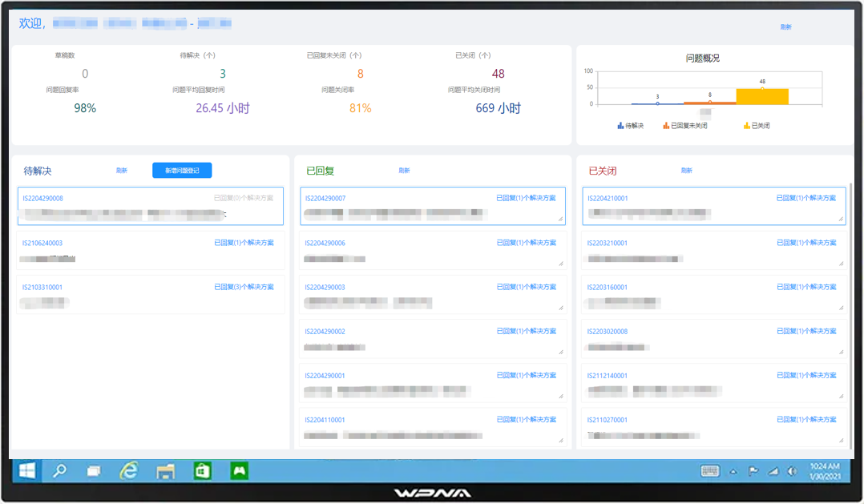This screenshot has width=864, height=504.
Task: Open File Explorer from the taskbar
Action: [165, 471]
